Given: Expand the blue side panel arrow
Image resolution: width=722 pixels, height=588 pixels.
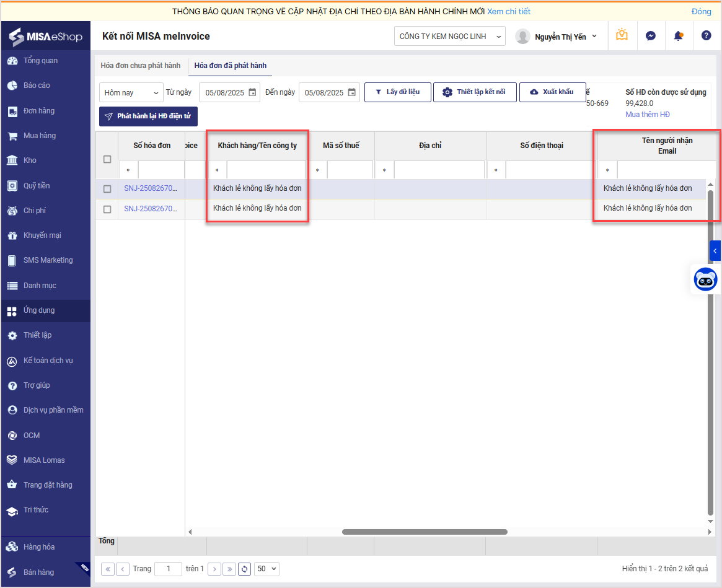Looking at the screenshot, I should (715, 251).
